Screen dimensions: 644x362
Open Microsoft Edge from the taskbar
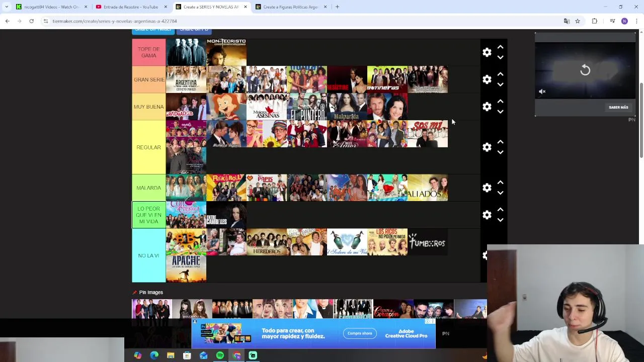[154, 355]
